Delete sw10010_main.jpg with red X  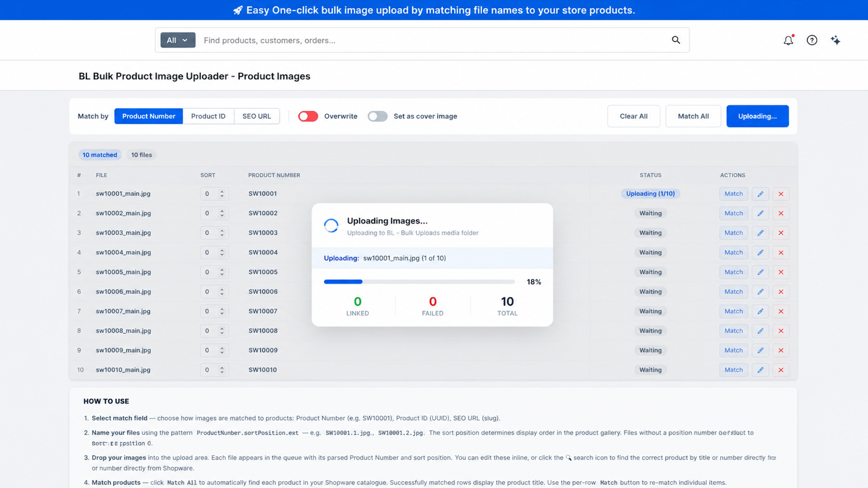click(x=781, y=370)
